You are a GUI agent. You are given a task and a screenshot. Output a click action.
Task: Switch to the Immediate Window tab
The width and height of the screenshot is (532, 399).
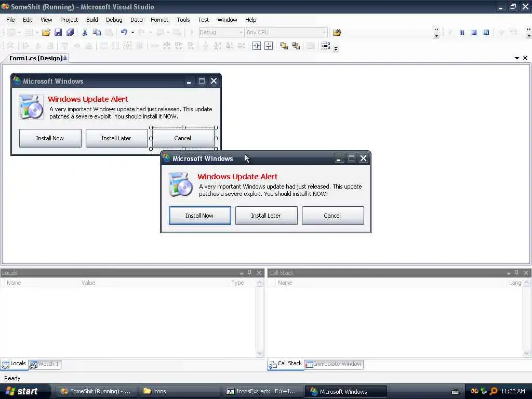[334, 364]
